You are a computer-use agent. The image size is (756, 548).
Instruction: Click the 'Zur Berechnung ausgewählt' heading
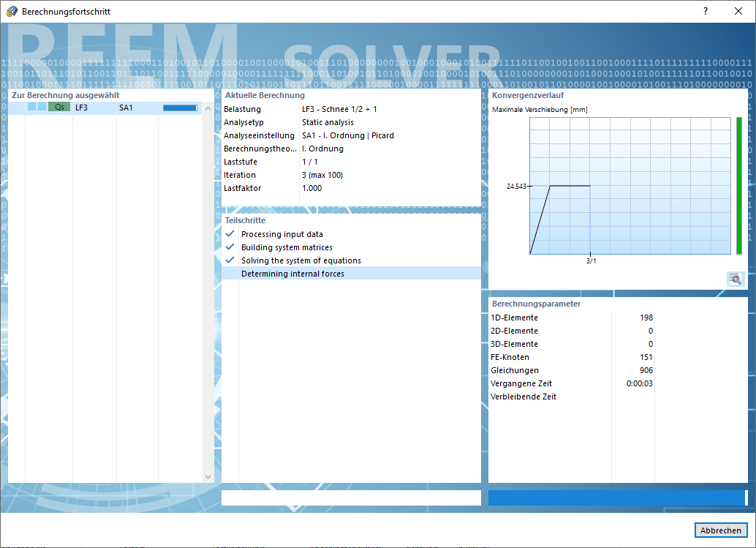click(65, 95)
